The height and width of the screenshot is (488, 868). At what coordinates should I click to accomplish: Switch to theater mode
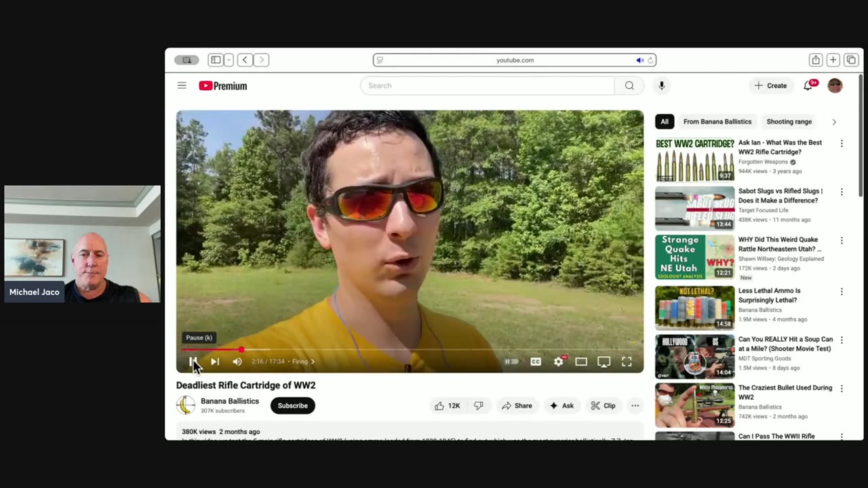581,362
